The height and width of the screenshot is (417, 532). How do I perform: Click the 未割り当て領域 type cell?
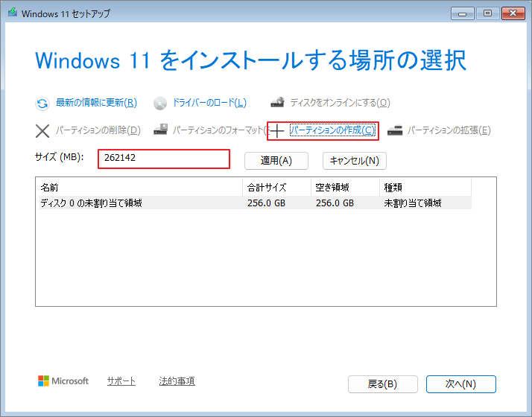(x=413, y=203)
